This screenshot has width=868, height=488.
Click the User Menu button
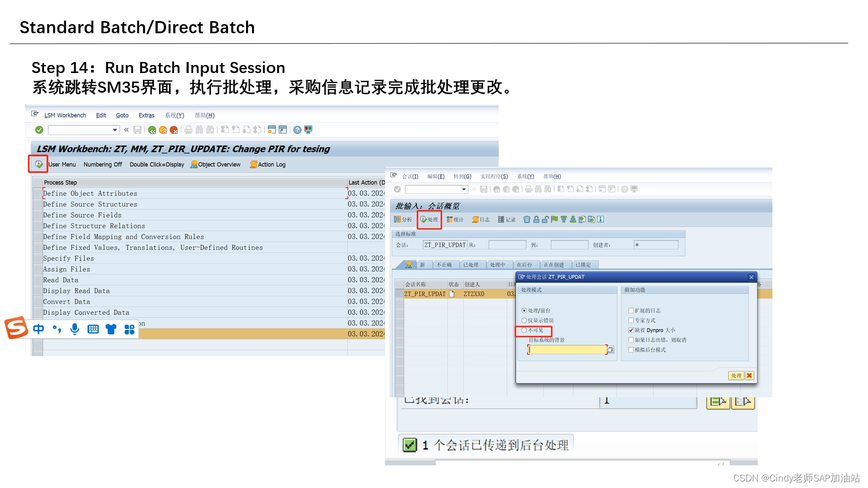(x=62, y=164)
